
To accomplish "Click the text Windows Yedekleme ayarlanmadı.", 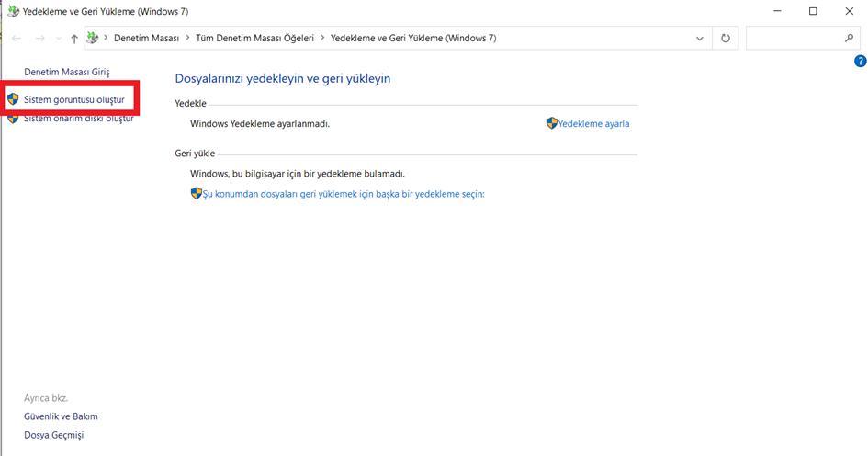I will pos(260,123).
